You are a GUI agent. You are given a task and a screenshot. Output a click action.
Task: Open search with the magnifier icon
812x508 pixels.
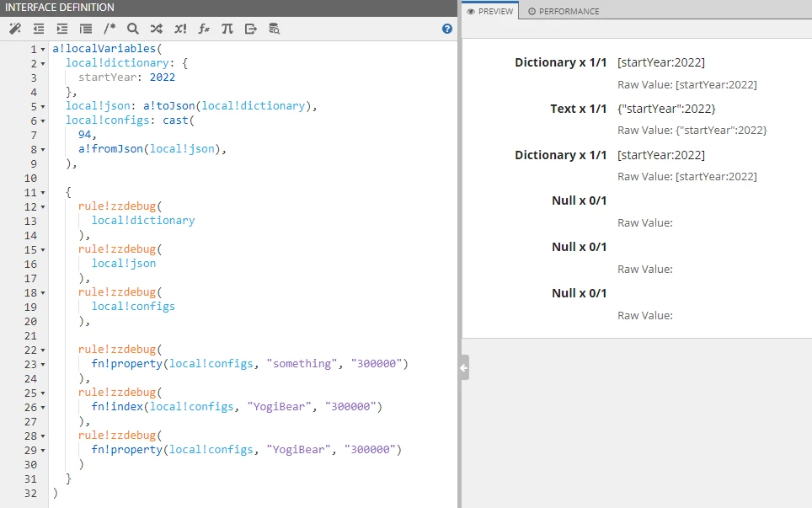click(x=132, y=29)
